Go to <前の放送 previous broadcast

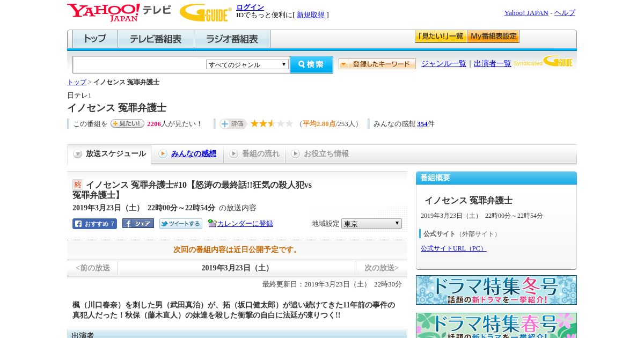[x=93, y=268]
